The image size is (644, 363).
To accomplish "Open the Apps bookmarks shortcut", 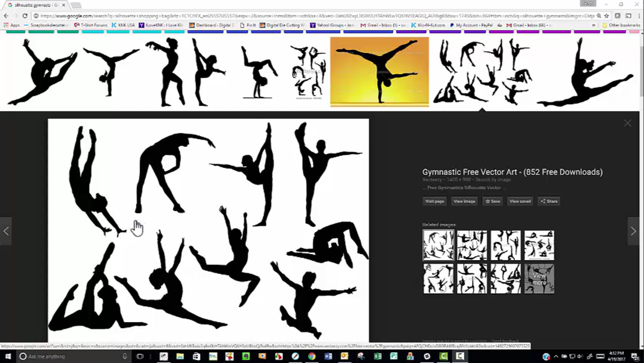I will 12,25.
